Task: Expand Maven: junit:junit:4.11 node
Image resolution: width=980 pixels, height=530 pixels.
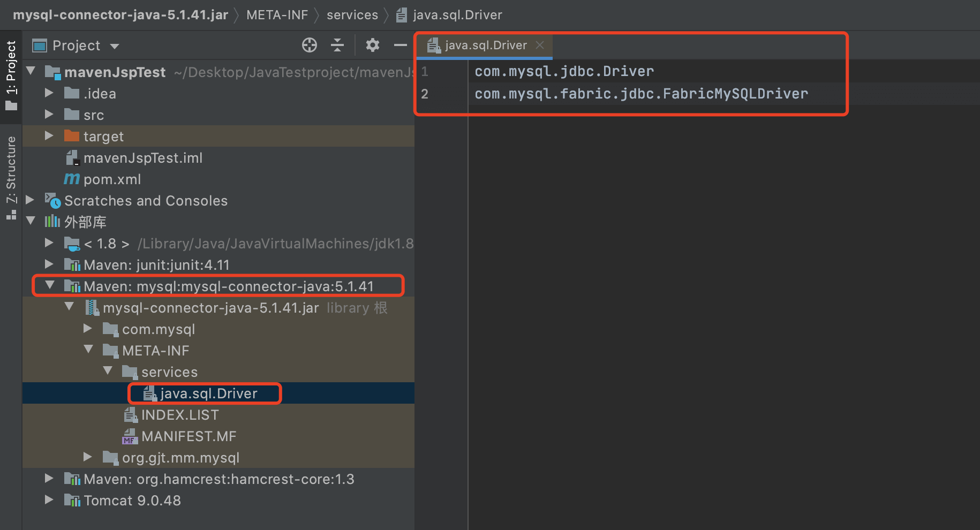Action: [49, 264]
